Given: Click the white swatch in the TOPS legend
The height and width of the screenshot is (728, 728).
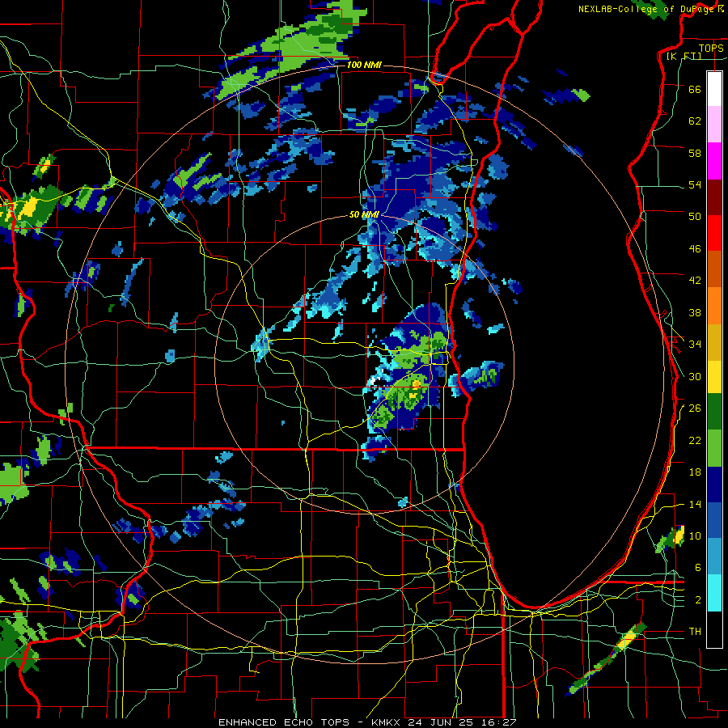Looking at the screenshot, I should [x=714, y=89].
